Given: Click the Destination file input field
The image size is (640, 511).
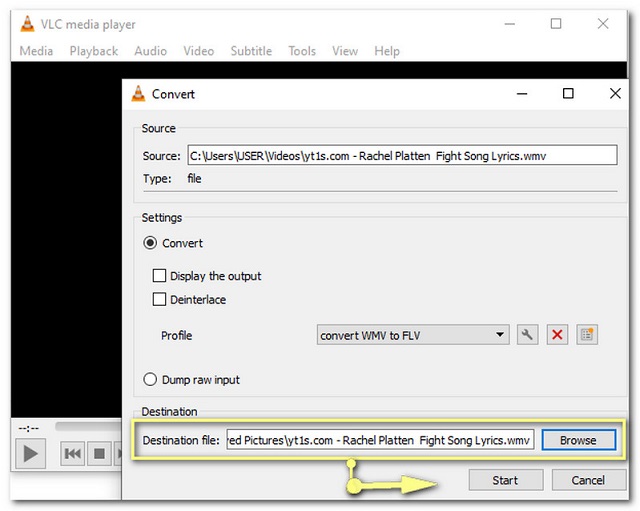Looking at the screenshot, I should [380, 440].
